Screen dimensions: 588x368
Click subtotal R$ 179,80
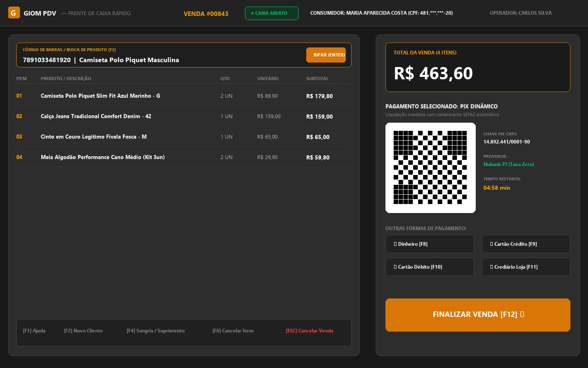click(319, 96)
